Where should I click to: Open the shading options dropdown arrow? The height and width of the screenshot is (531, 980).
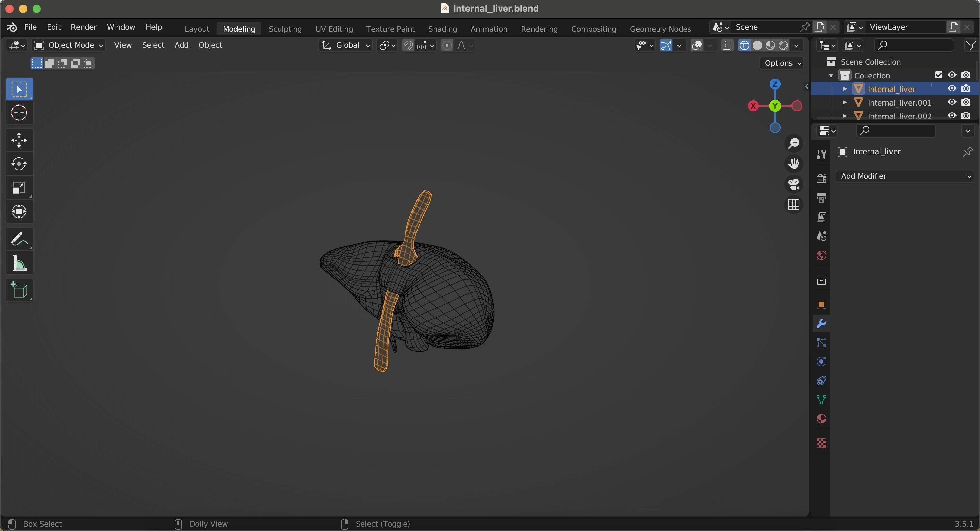pyautogui.click(x=797, y=46)
